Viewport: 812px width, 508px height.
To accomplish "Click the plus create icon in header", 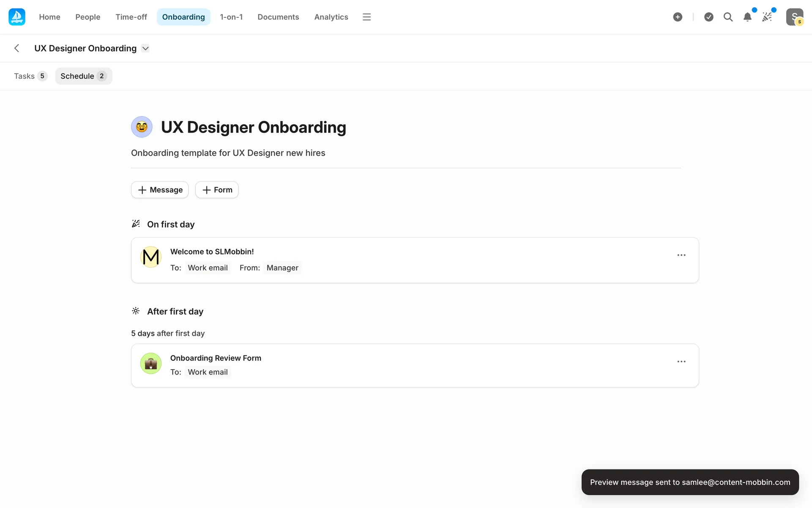I will [678, 17].
